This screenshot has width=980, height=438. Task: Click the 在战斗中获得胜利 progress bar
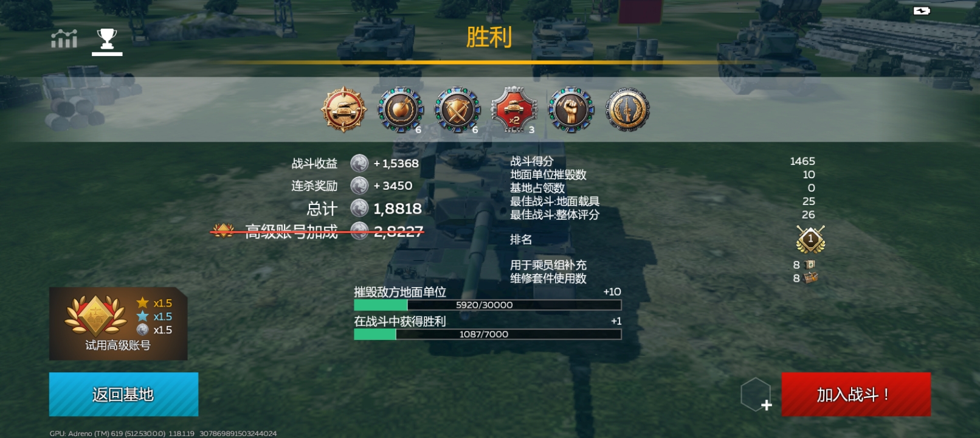(x=488, y=334)
